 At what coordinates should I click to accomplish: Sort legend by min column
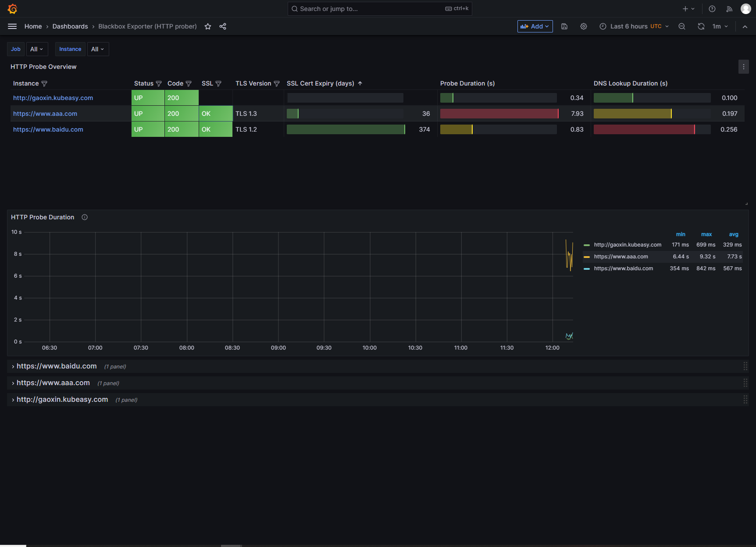(x=681, y=234)
